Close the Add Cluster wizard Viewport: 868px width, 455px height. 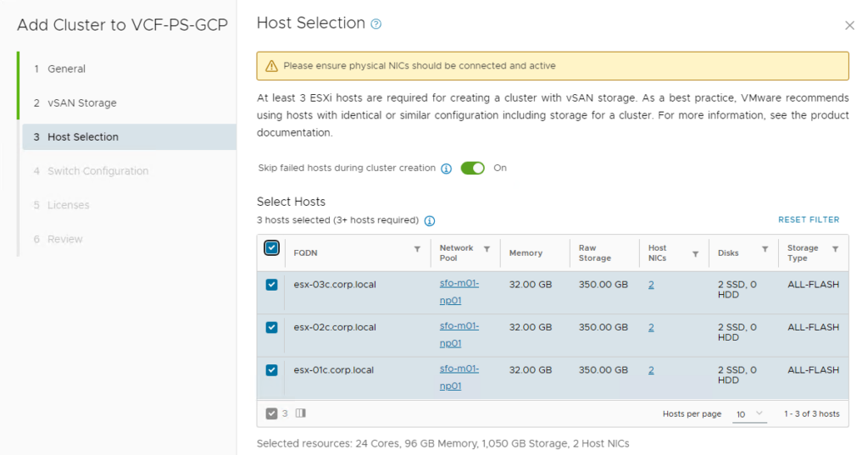pyautogui.click(x=849, y=25)
